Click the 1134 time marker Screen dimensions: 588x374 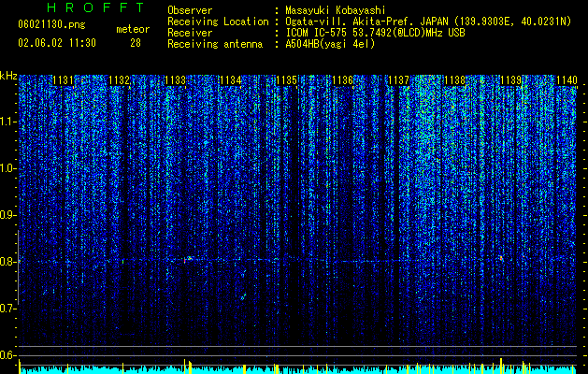coord(231,80)
